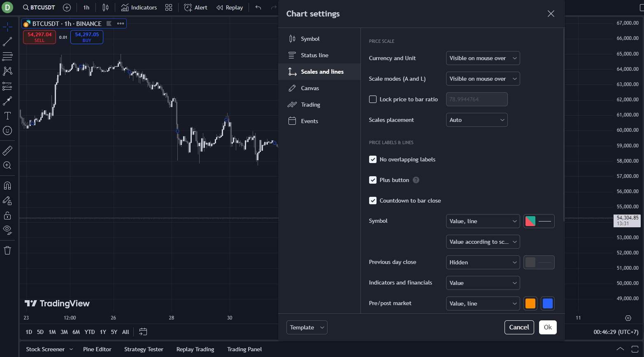Open the Scales placement dropdown
644x357 pixels.
(x=477, y=120)
